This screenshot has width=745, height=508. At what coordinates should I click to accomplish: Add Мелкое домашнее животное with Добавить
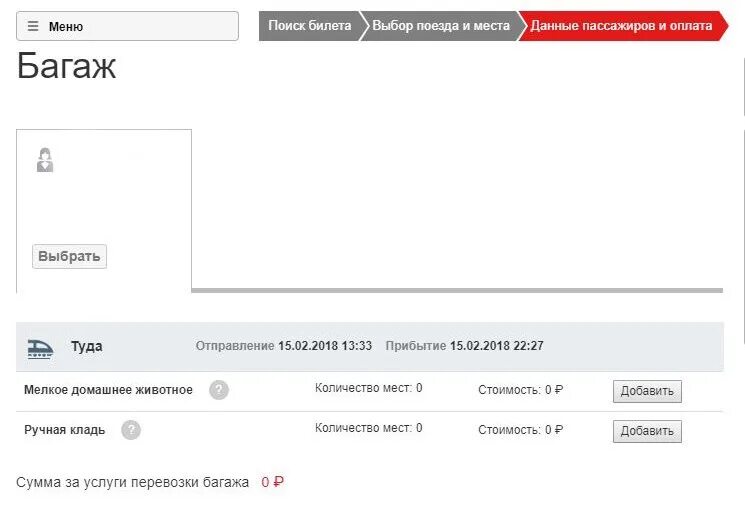click(x=647, y=391)
